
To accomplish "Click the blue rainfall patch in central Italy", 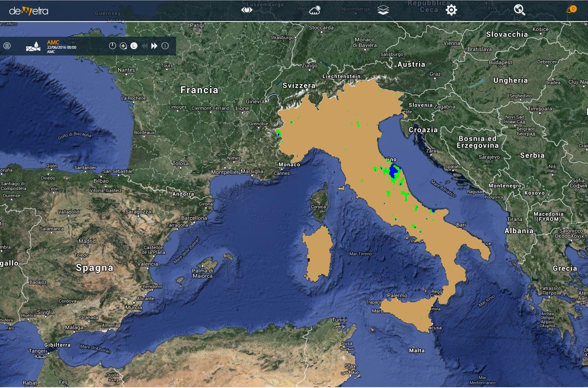I will (x=394, y=171).
